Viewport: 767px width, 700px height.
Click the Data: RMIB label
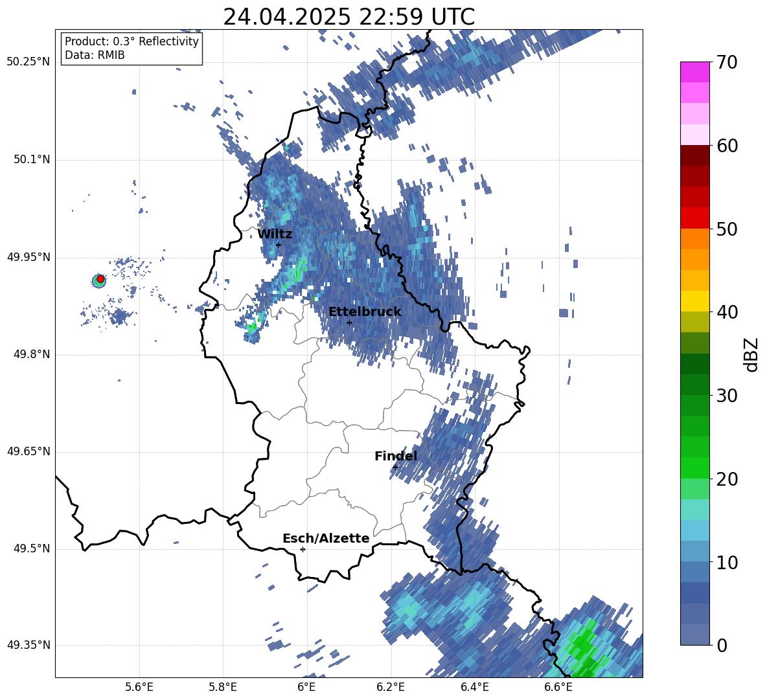pos(95,55)
